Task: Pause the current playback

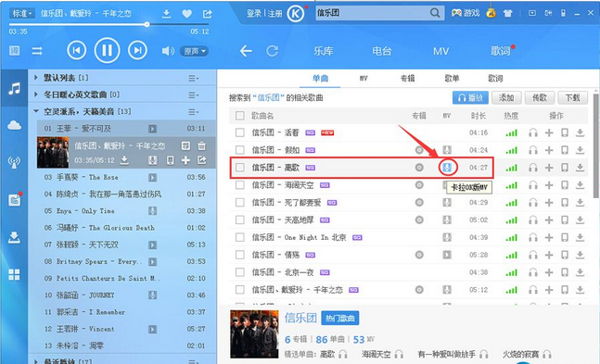Action: (x=107, y=50)
